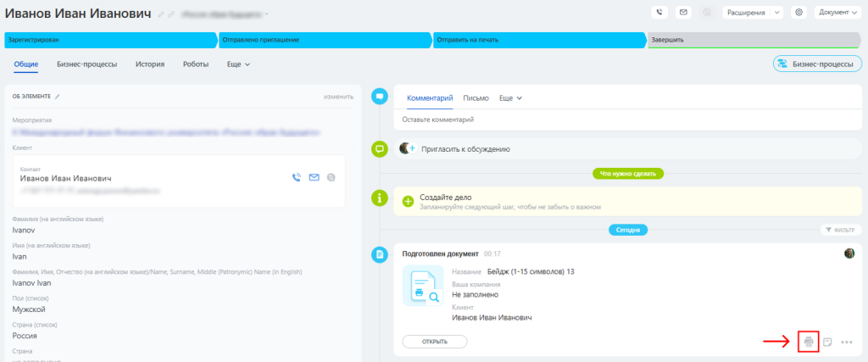Image resolution: width=868 pixels, height=362 pixels.
Task: Click the disabled chat icon in top toolbar
Action: click(707, 12)
